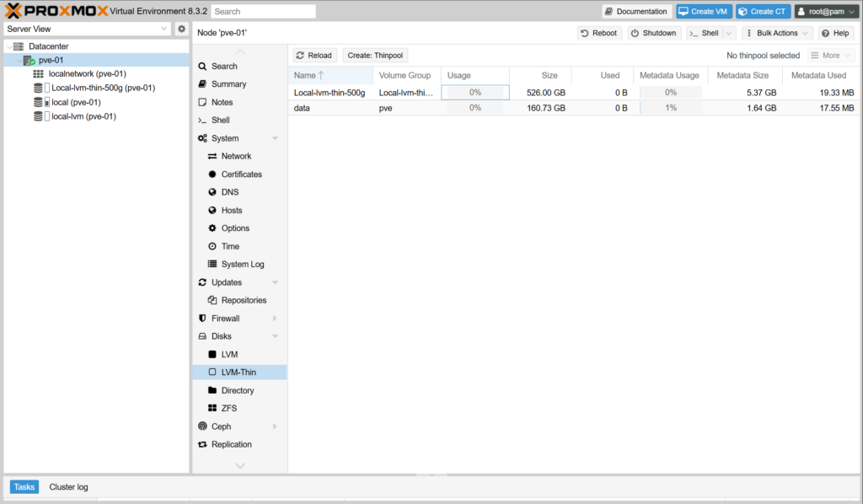This screenshot has height=504, width=863.
Task: Click the Reload button
Action: click(x=314, y=56)
